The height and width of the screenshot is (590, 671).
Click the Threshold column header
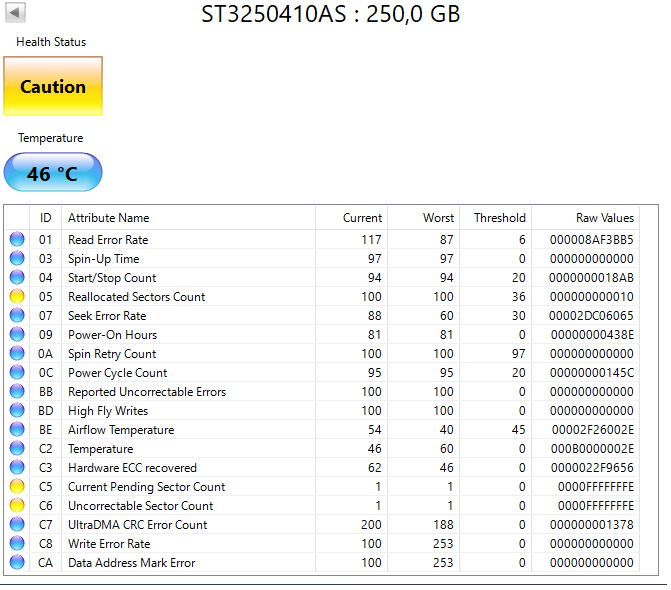point(496,218)
